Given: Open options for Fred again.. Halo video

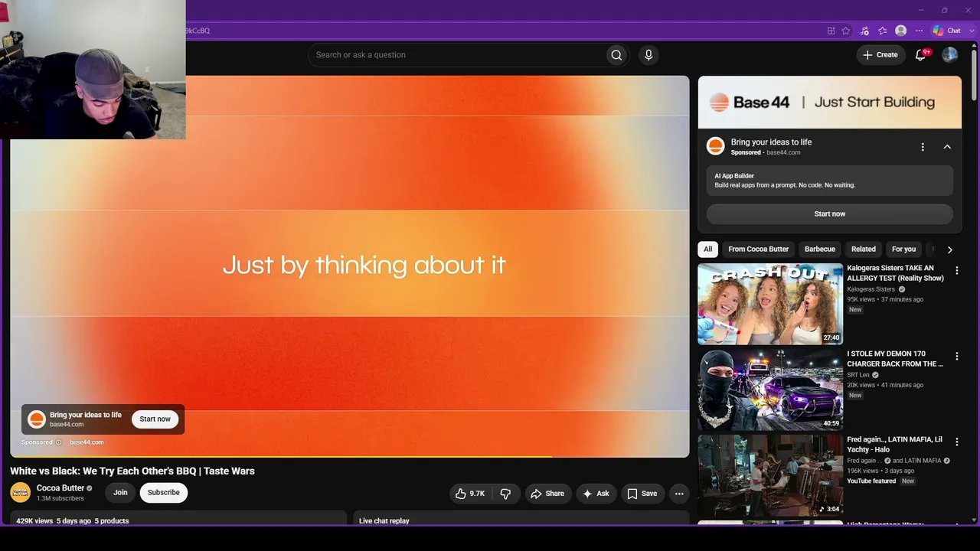Looking at the screenshot, I should pos(956,442).
